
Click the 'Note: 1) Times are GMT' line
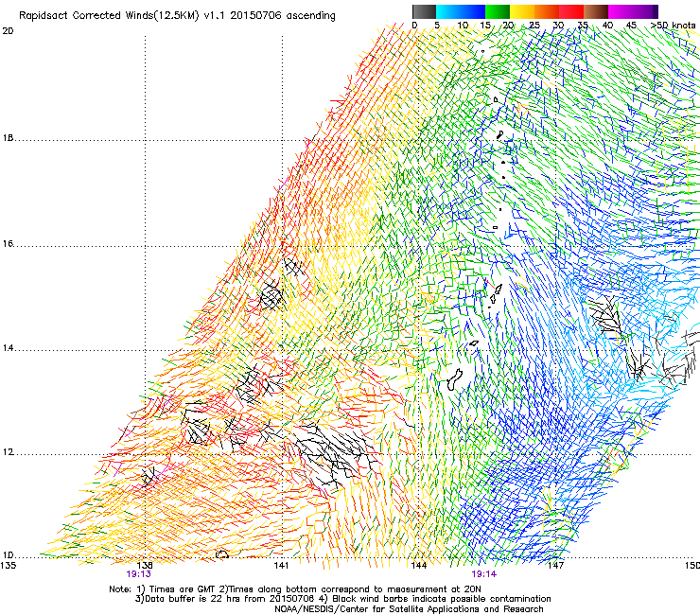pyautogui.click(x=294, y=589)
